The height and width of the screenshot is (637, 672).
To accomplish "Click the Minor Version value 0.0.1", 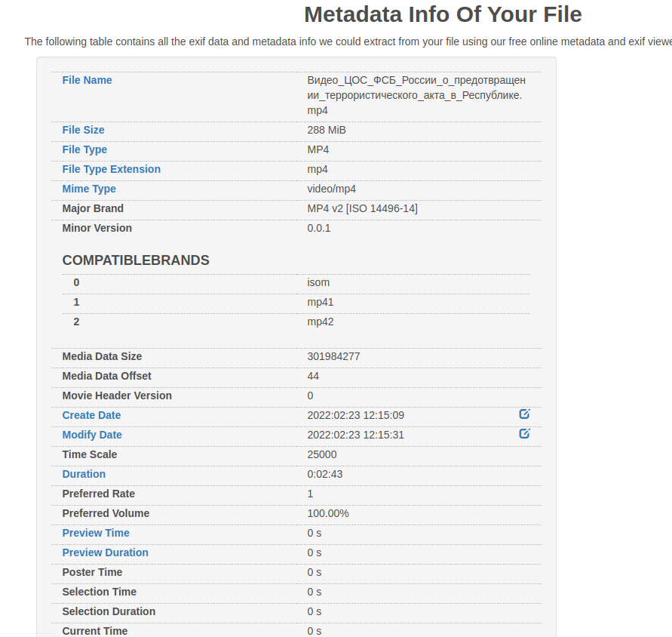I will [x=319, y=228].
